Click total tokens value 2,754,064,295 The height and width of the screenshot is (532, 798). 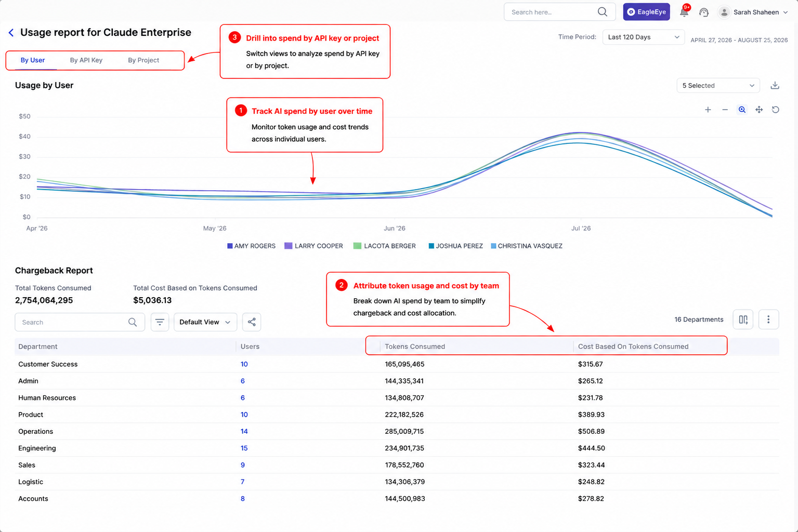[44, 300]
